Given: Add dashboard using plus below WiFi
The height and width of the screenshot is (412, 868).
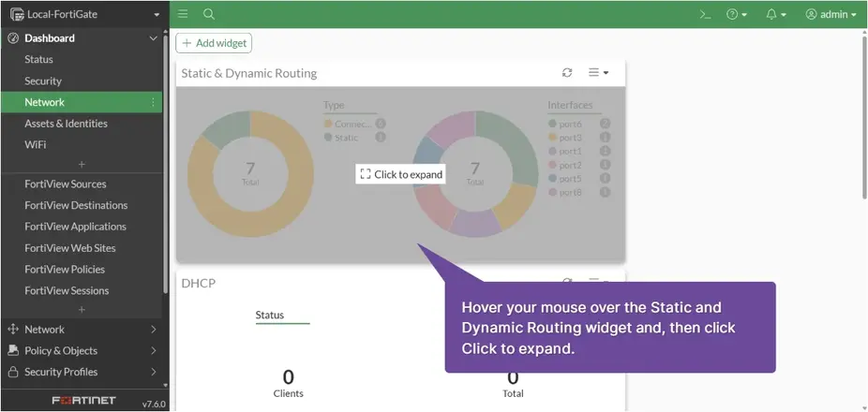Looking at the screenshot, I should click(x=82, y=164).
